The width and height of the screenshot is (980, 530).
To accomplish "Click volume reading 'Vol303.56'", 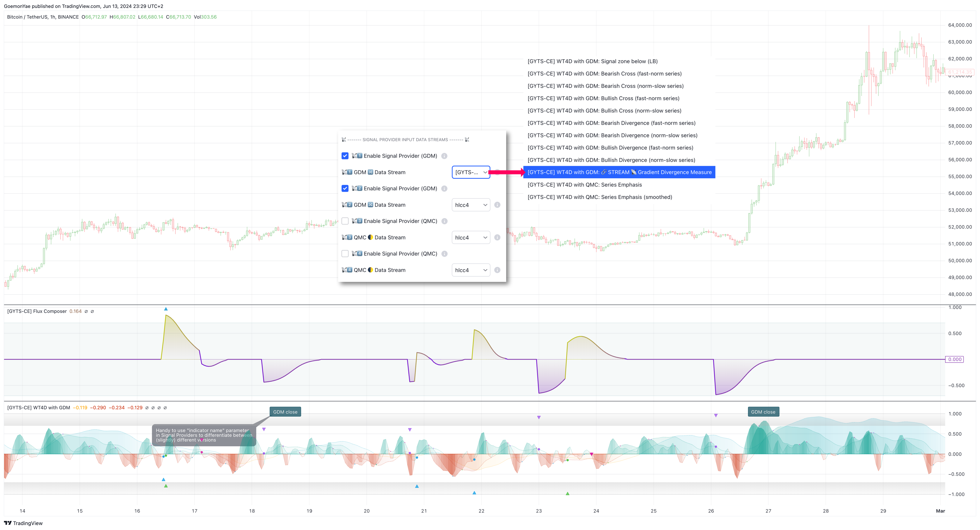I will 205,17.
